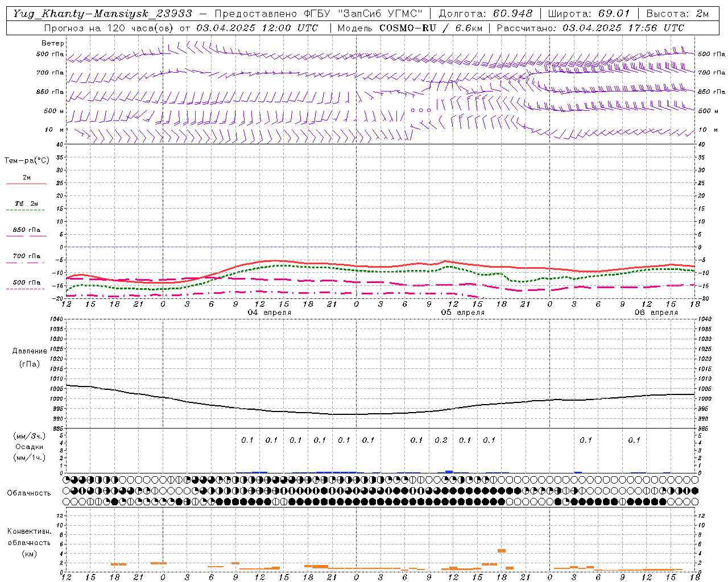Viewport: 728px width, 582px height.
Task: Click the 'Тем-ра(°C)' temperature panel label
Action: (x=27, y=161)
